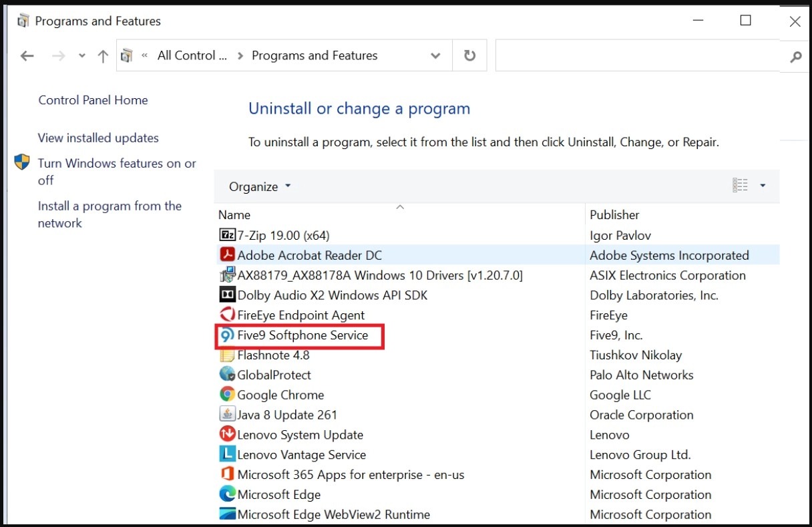Open View installed updates link
This screenshot has height=527, width=812.
tap(98, 138)
